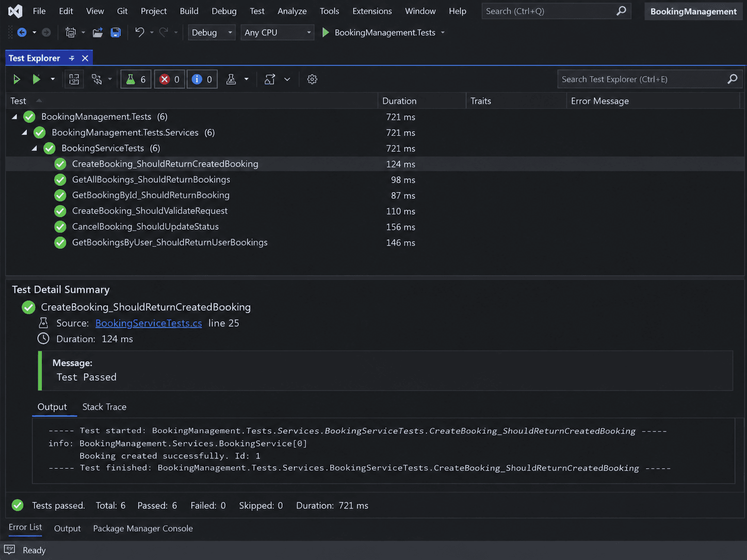Click the search magnifier in Test Explorer box

[732, 79]
